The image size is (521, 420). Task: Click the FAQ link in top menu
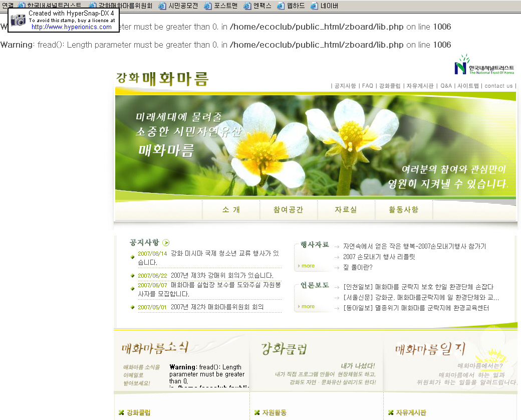(x=368, y=86)
